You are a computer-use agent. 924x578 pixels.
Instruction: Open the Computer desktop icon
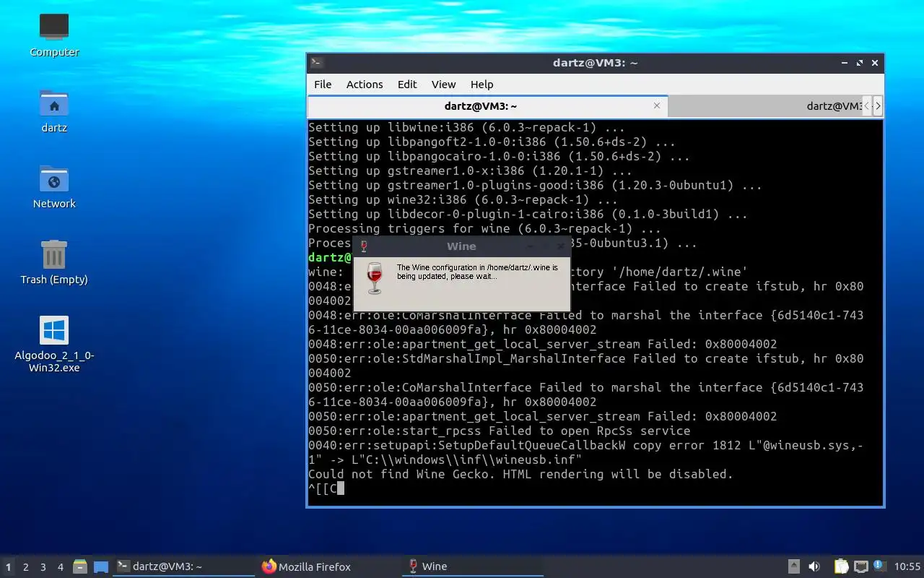coord(54,27)
